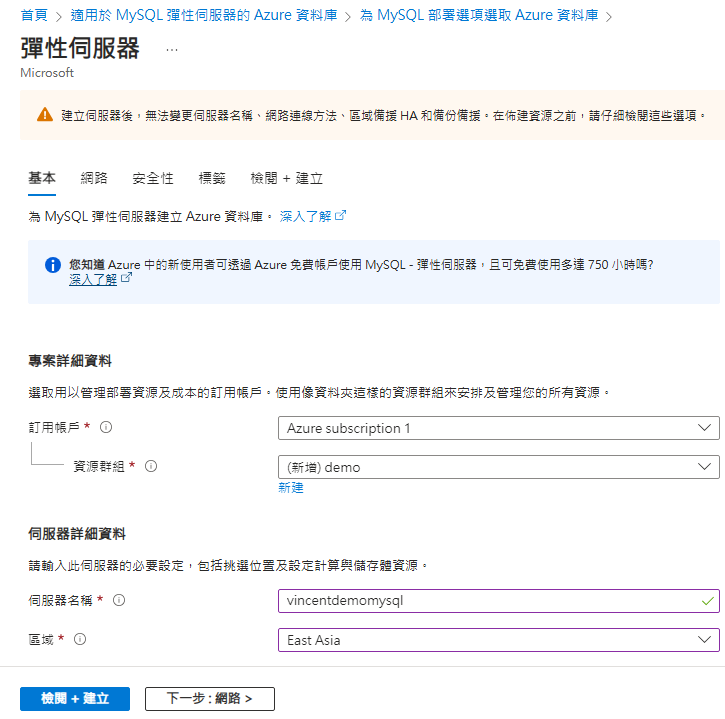The height and width of the screenshot is (719, 725).
Task: Switch to the 網路 tab
Action: coord(94,178)
